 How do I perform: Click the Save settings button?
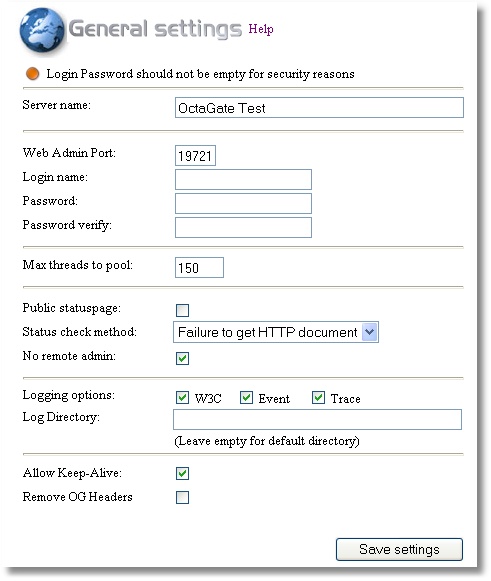(399, 549)
